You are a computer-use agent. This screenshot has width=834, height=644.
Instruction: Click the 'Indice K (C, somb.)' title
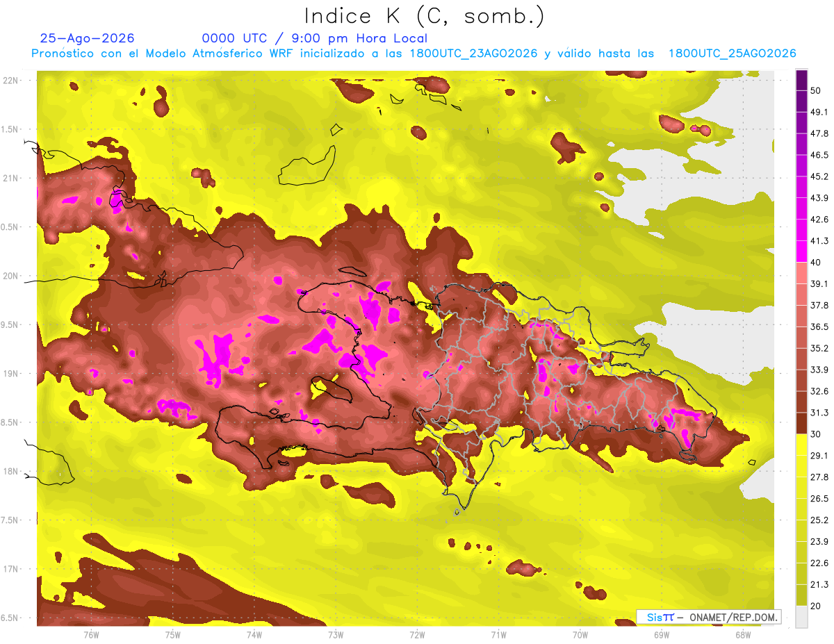point(424,16)
